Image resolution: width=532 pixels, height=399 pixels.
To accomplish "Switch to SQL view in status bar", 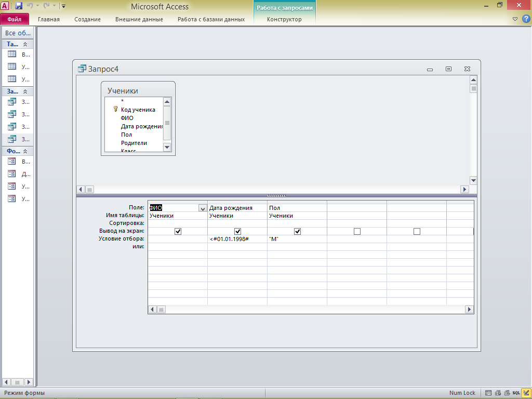I will (x=516, y=393).
